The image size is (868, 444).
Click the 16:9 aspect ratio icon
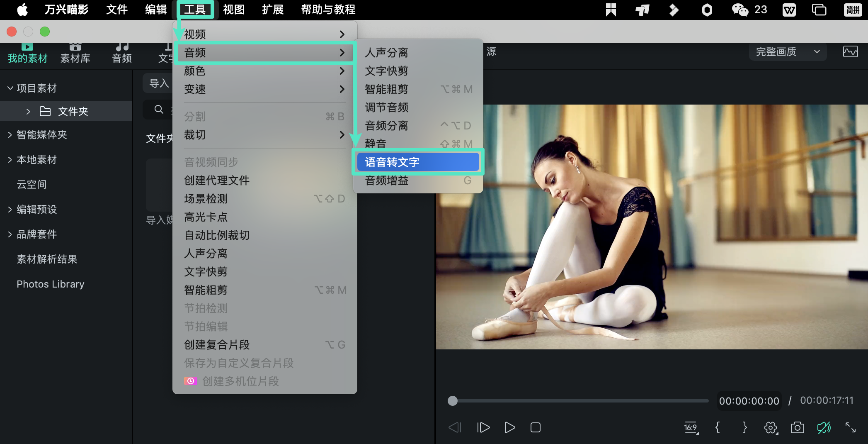(x=691, y=428)
